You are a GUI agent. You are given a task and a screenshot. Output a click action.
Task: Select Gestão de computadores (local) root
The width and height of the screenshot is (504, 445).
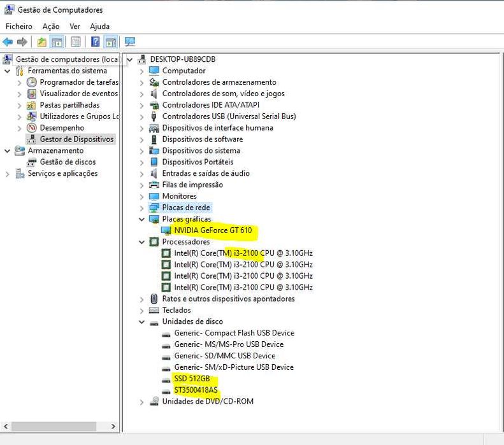(67, 59)
